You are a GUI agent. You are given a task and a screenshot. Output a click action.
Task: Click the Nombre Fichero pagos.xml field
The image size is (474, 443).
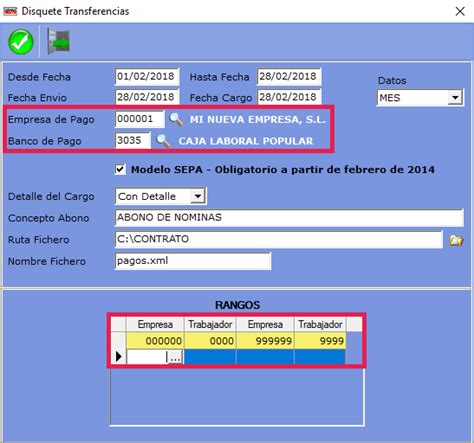click(193, 261)
